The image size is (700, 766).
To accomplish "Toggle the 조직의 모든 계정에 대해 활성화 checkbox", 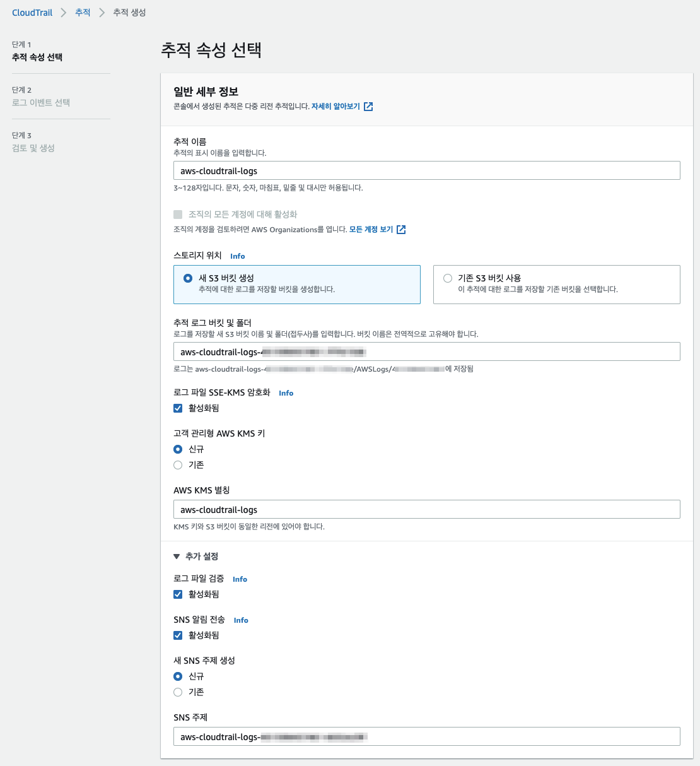I will point(178,215).
